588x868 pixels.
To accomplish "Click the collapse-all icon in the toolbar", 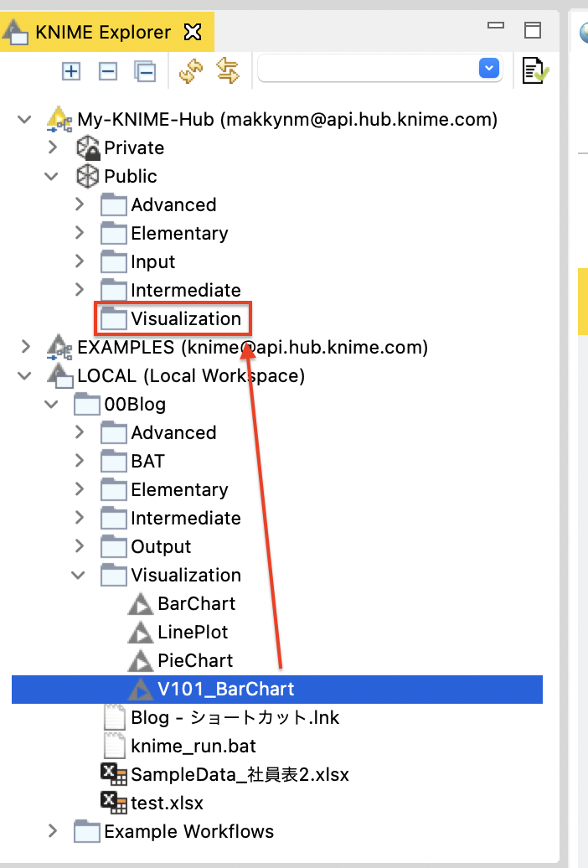I will (x=144, y=71).
